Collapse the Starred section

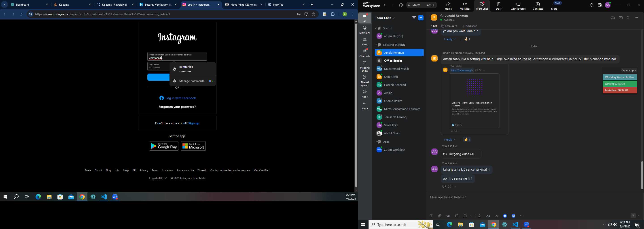tap(375, 28)
